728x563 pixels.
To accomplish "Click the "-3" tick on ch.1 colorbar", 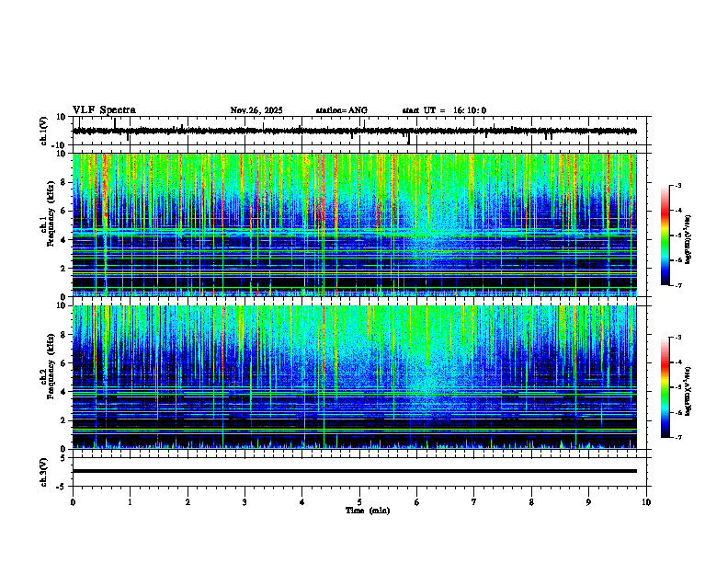I will coord(677,185).
